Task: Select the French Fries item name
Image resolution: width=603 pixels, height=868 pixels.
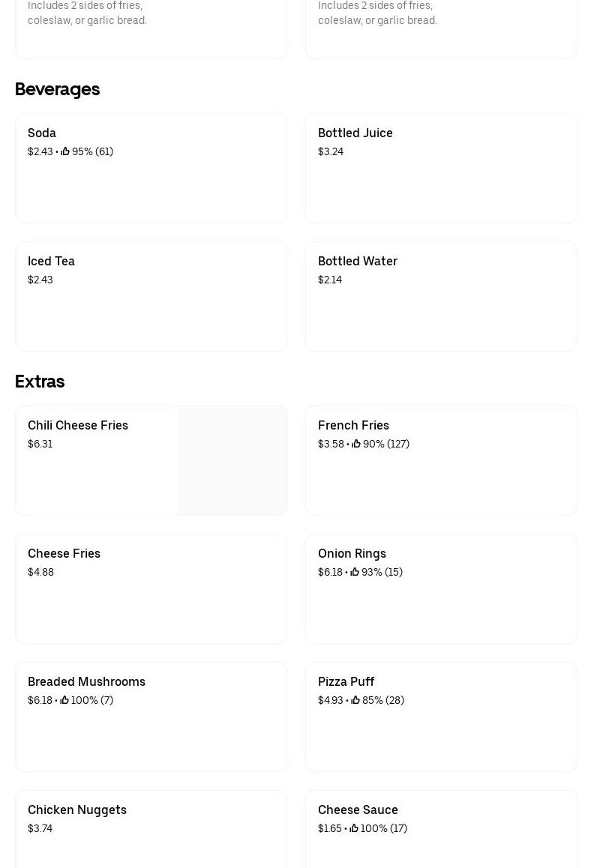Action: pos(353,425)
